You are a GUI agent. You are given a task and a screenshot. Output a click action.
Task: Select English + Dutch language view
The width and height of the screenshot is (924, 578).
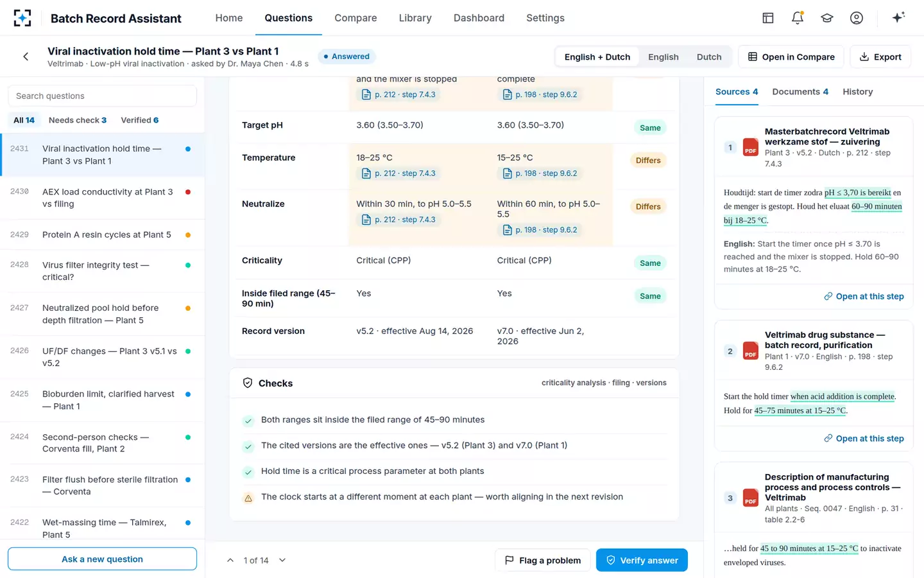pos(597,57)
